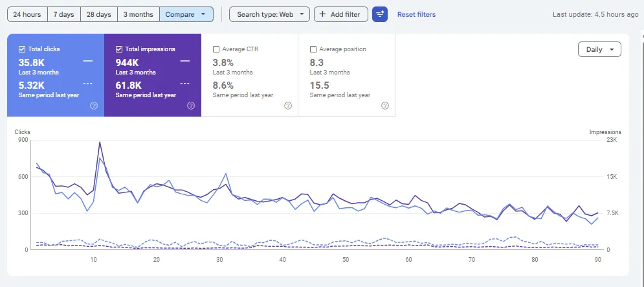Click the 8.6% last year CTR value
The width and height of the screenshot is (644, 287).
pos(223,85)
